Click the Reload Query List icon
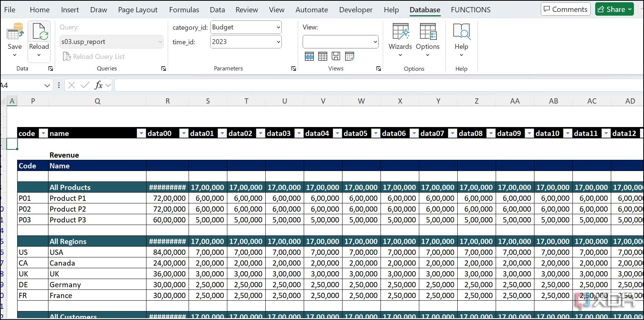 [x=67, y=56]
